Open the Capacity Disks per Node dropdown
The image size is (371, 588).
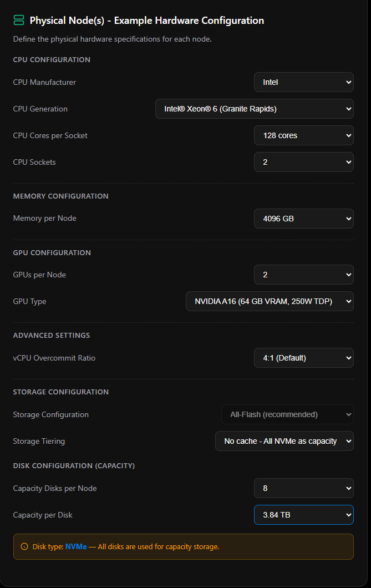point(303,488)
